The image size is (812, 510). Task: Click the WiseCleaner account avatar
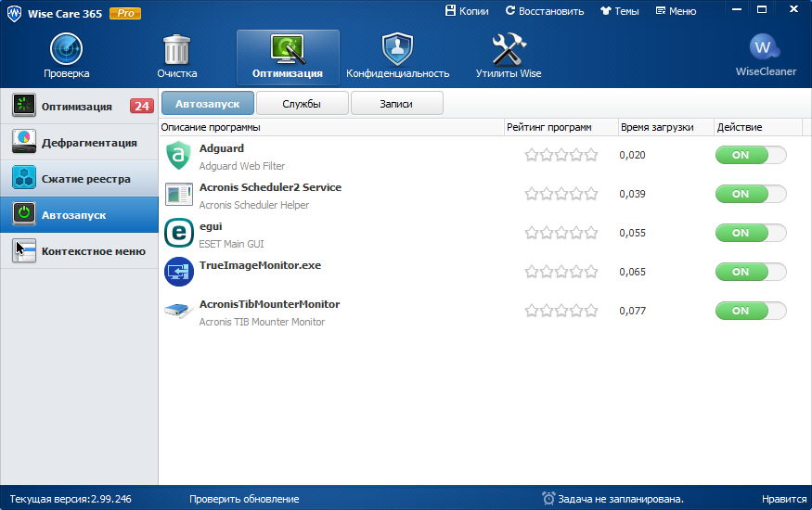(765, 47)
